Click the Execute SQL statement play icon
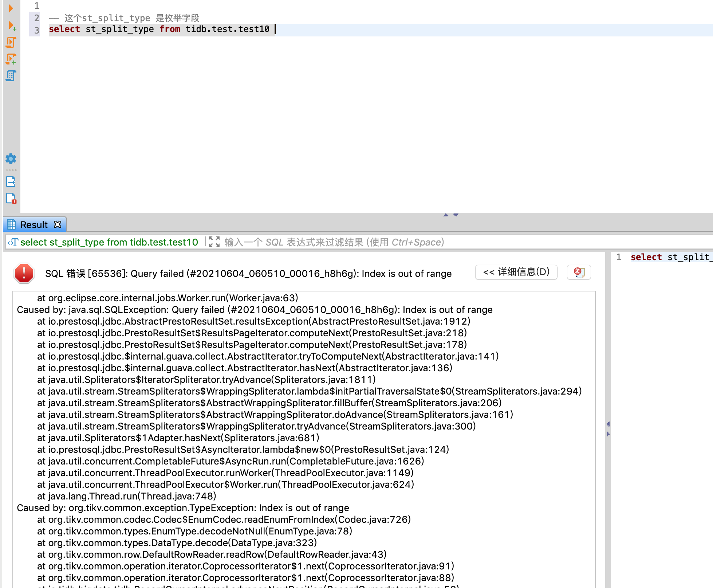This screenshot has width=713, height=588. 11,8
